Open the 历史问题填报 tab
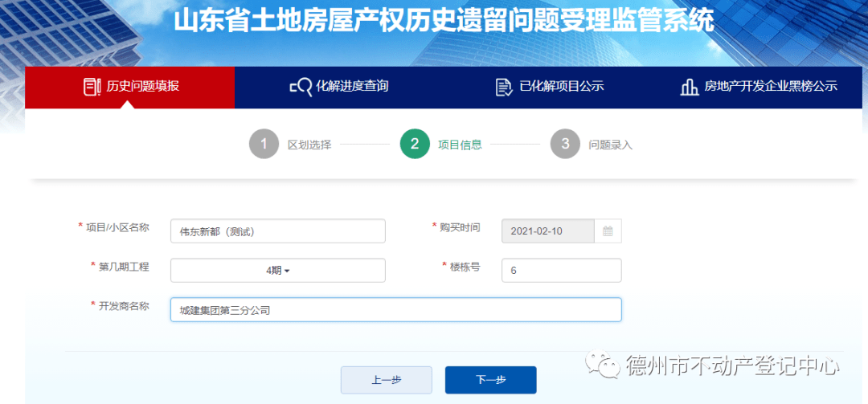The width and height of the screenshot is (868, 404). tap(129, 87)
